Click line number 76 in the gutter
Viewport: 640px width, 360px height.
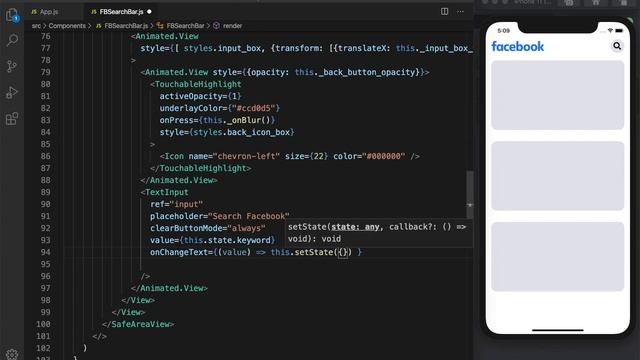coord(46,36)
